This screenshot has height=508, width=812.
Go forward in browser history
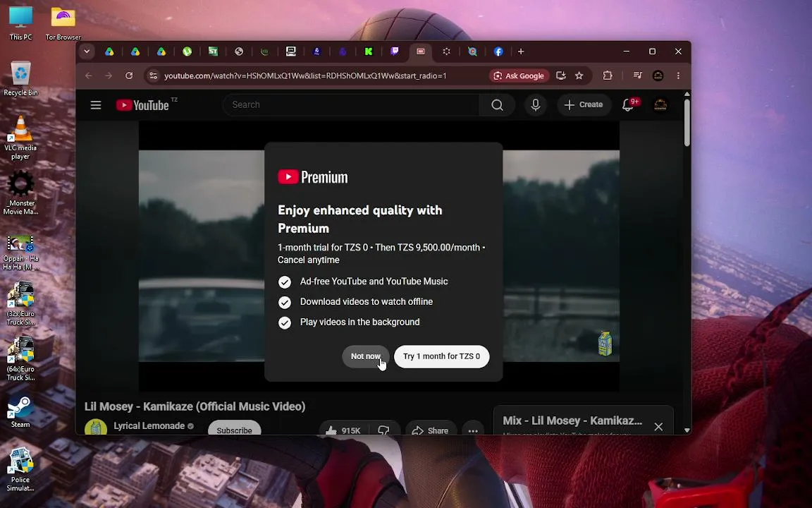point(109,75)
